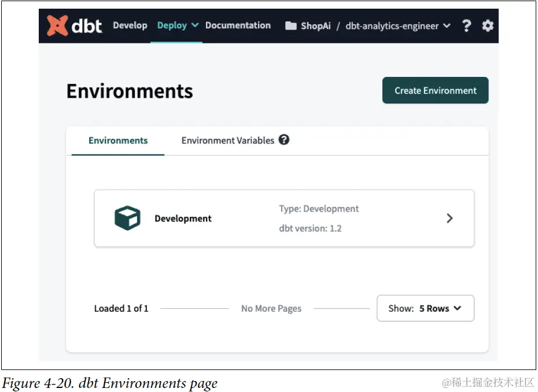The height and width of the screenshot is (392, 538).
Task: Click the dbt-analytics-engineer project name
Action: click(x=392, y=26)
